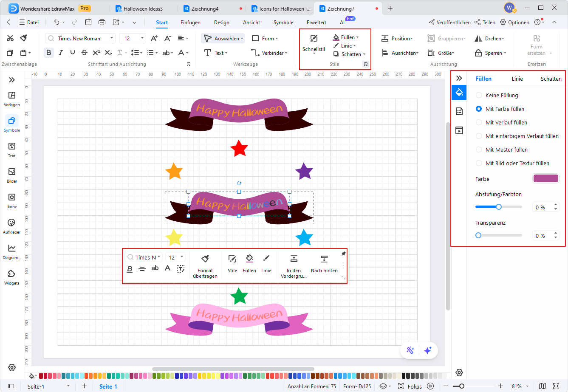The width and height of the screenshot is (568, 392).
Task: Open the Symbole panel in left sidebar
Action: coord(12,124)
